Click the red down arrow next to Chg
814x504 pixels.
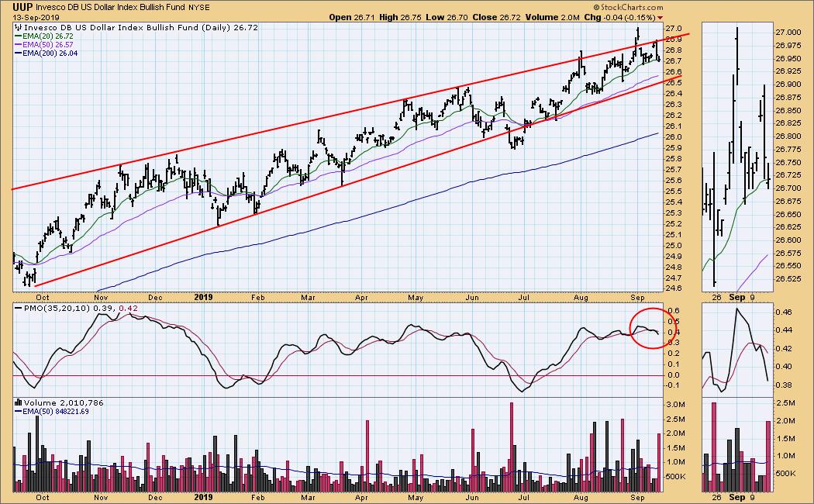pyautogui.click(x=661, y=18)
